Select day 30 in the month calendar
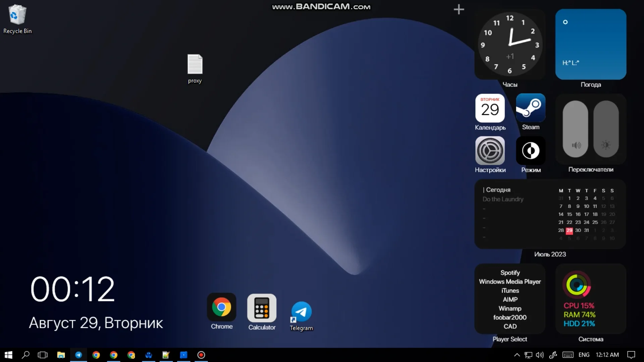Image resolution: width=644 pixels, height=362 pixels. [x=578, y=230]
